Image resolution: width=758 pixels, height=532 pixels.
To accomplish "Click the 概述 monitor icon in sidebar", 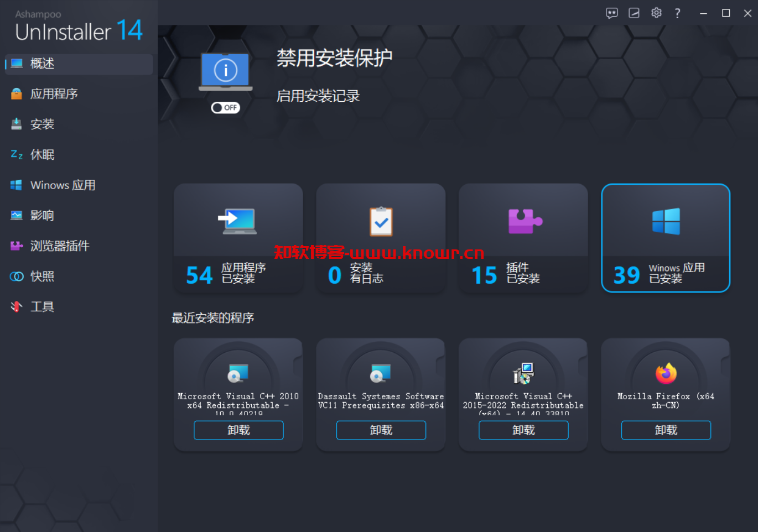I will tap(17, 64).
